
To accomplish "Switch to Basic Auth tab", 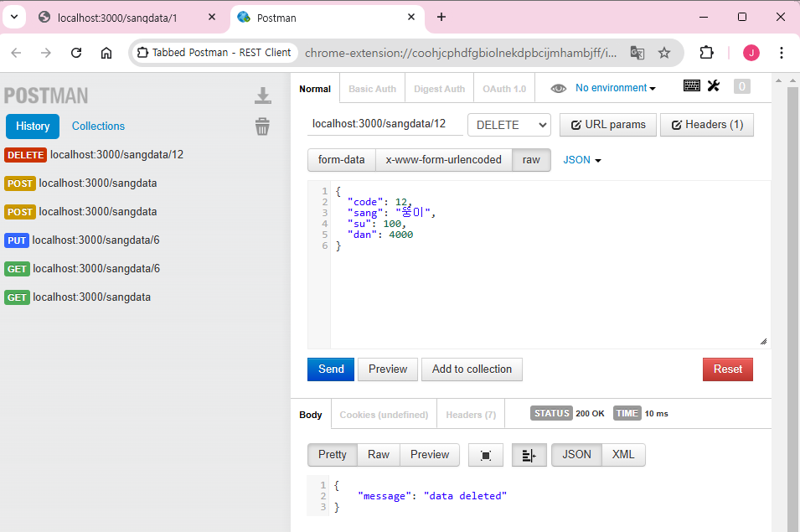I will [x=373, y=89].
